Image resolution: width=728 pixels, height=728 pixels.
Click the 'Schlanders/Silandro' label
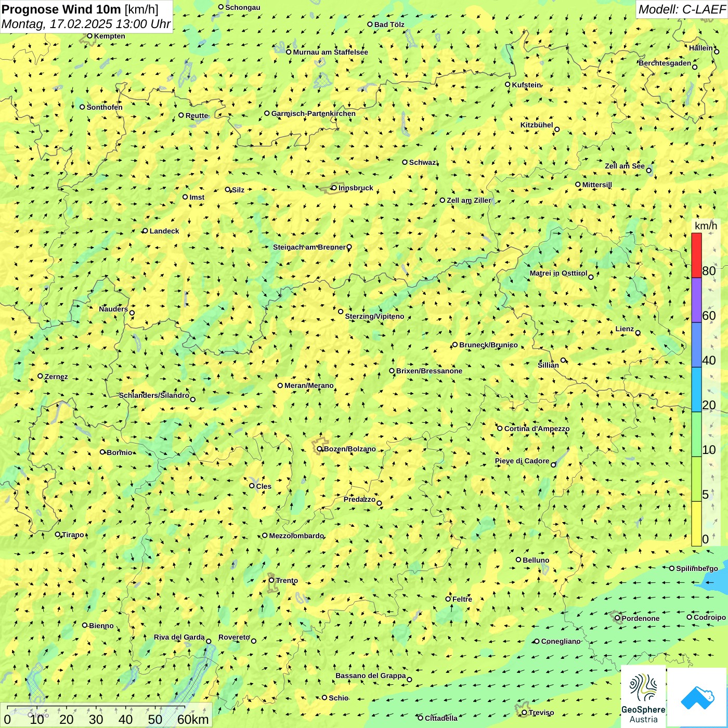point(154,395)
